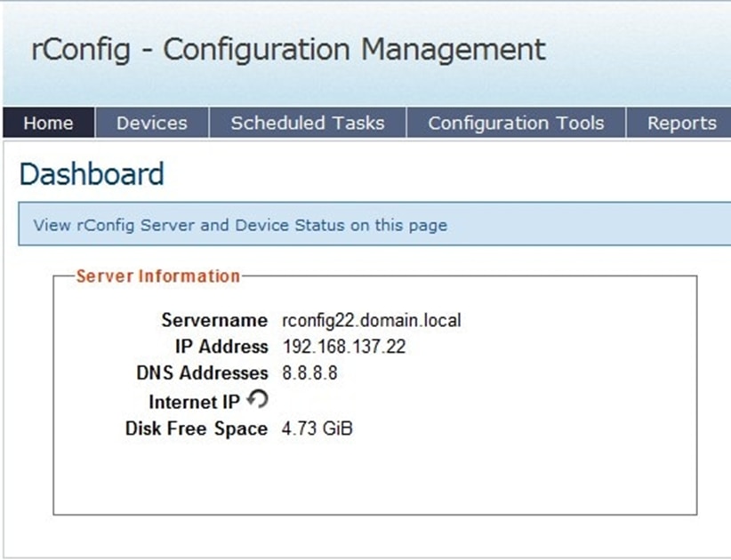Image resolution: width=731 pixels, height=560 pixels.
Task: Click the Disk Free Space label
Action: pos(197,428)
